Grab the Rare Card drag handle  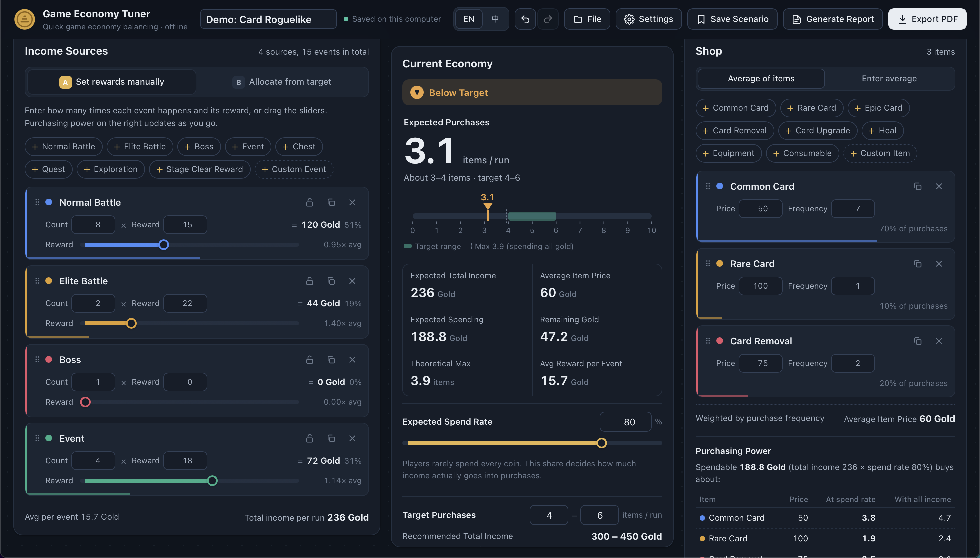(708, 263)
